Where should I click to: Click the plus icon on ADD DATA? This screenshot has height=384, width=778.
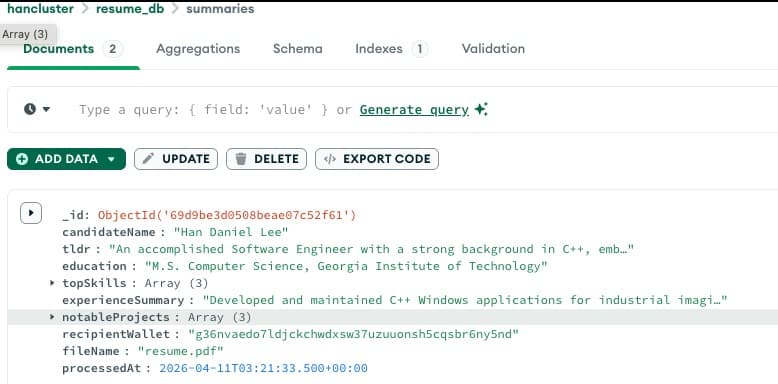point(22,159)
